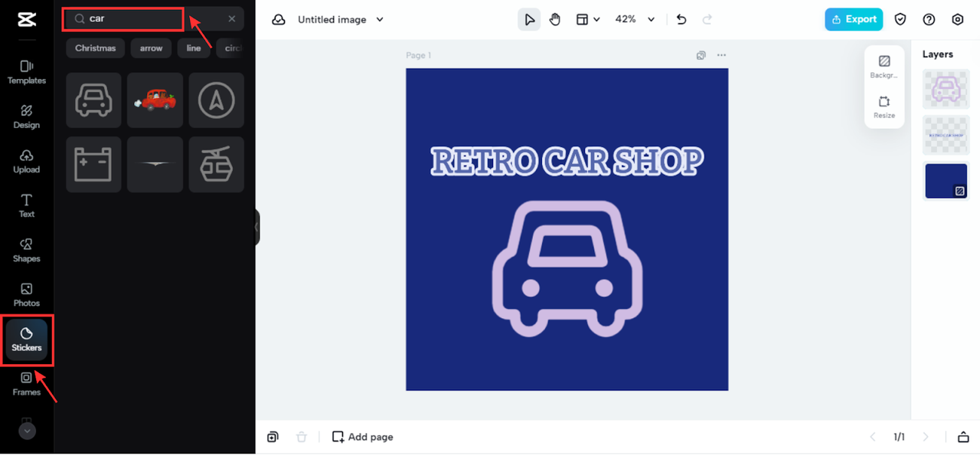
Task: Click the Export button
Action: pos(854,19)
